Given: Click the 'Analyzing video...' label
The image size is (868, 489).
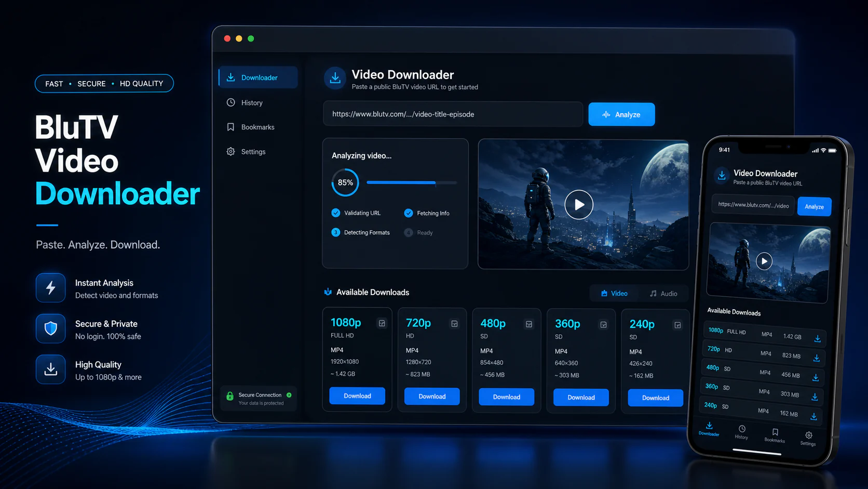Looking at the screenshot, I should click(361, 156).
